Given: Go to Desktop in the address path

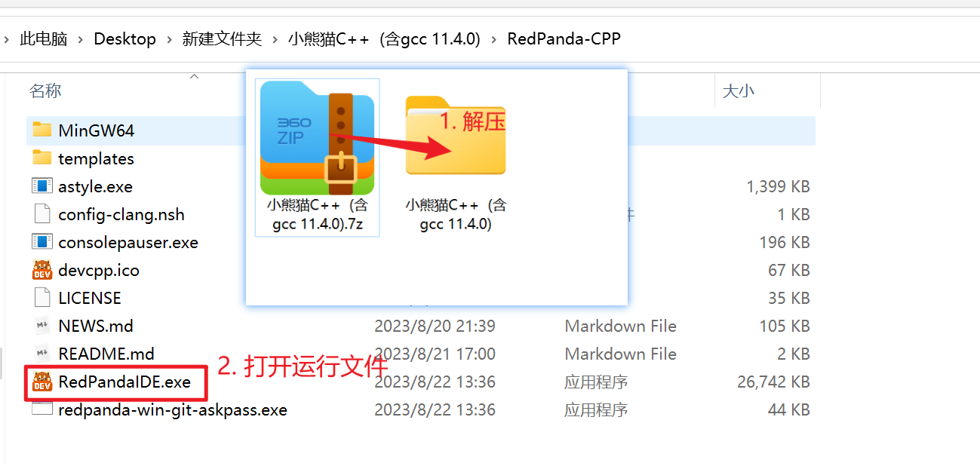Looking at the screenshot, I should point(124,39).
